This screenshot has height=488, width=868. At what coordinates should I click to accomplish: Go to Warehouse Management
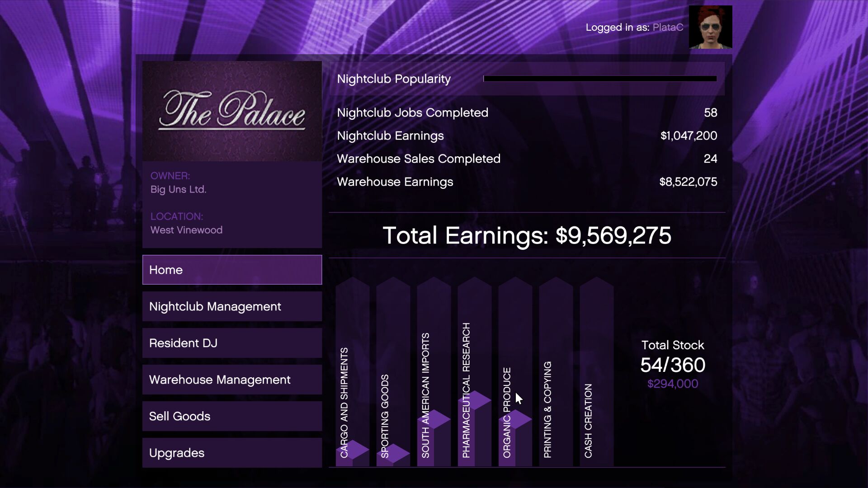point(232,380)
